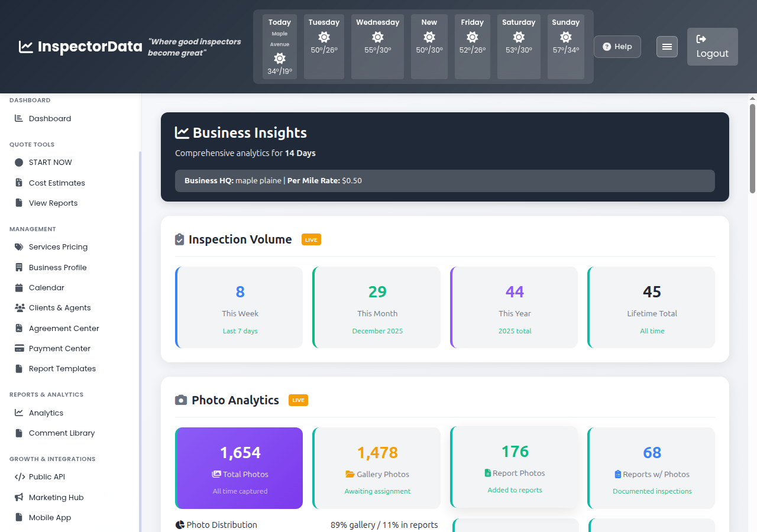Click the sun icon under Today's forecast
The width and height of the screenshot is (757, 532).
[279, 59]
